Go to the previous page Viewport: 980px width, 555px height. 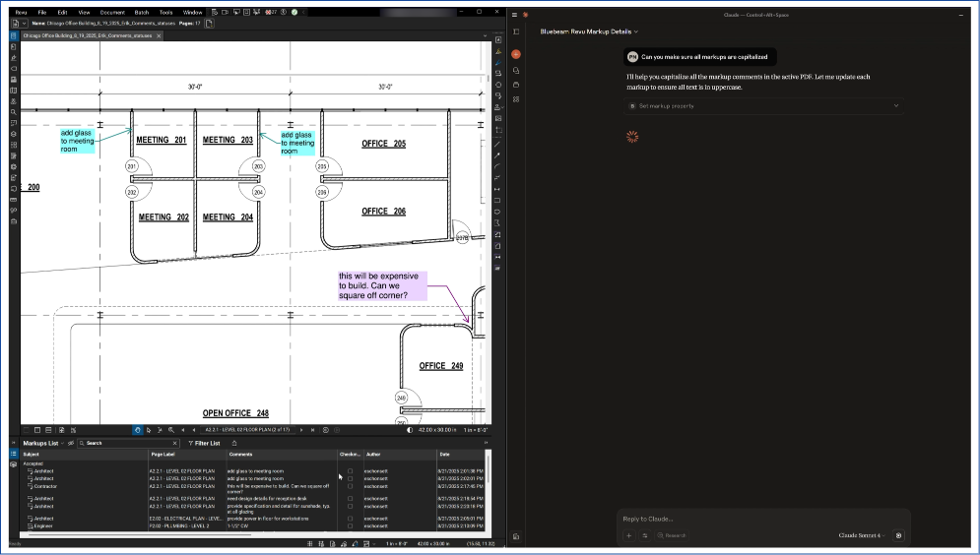pos(194,429)
